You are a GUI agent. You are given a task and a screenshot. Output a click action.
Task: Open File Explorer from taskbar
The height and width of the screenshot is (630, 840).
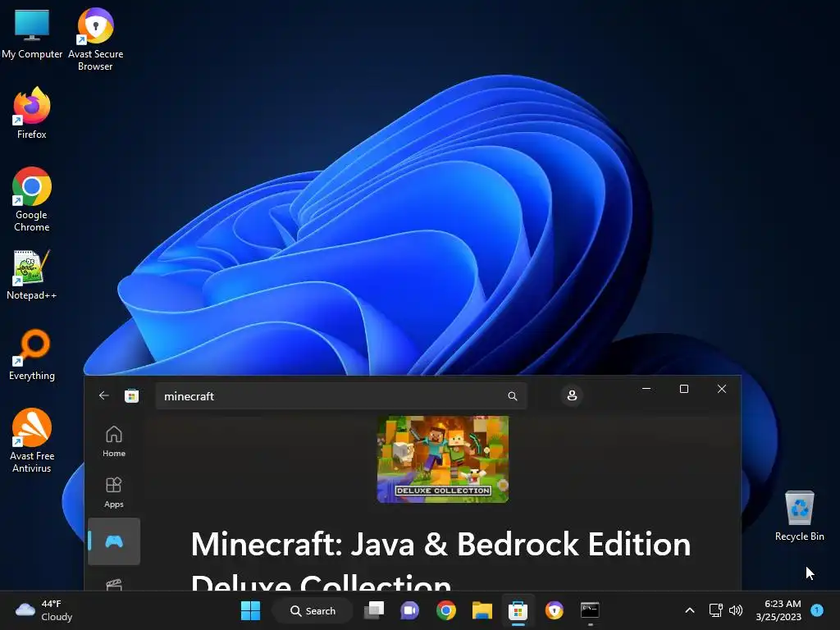click(482, 610)
